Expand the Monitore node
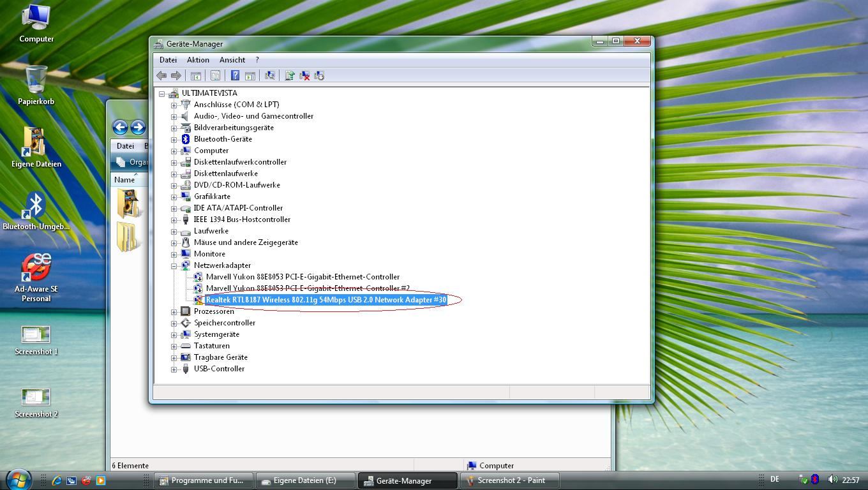868x490 pixels. [x=174, y=254]
